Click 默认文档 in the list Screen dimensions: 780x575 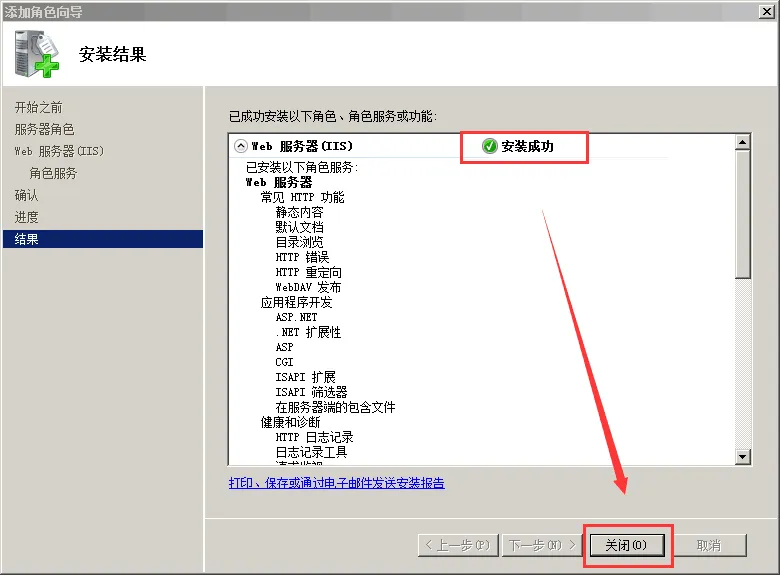click(299, 227)
